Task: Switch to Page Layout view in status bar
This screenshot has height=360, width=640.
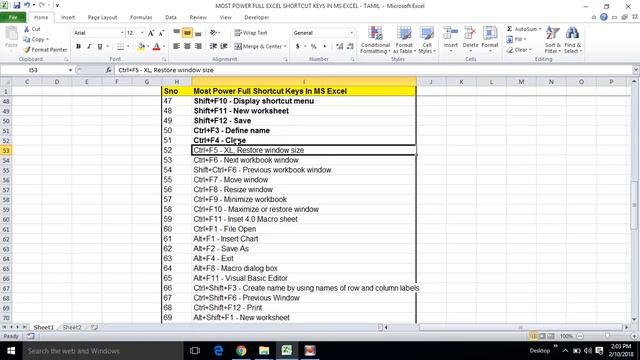Action: tap(542, 336)
